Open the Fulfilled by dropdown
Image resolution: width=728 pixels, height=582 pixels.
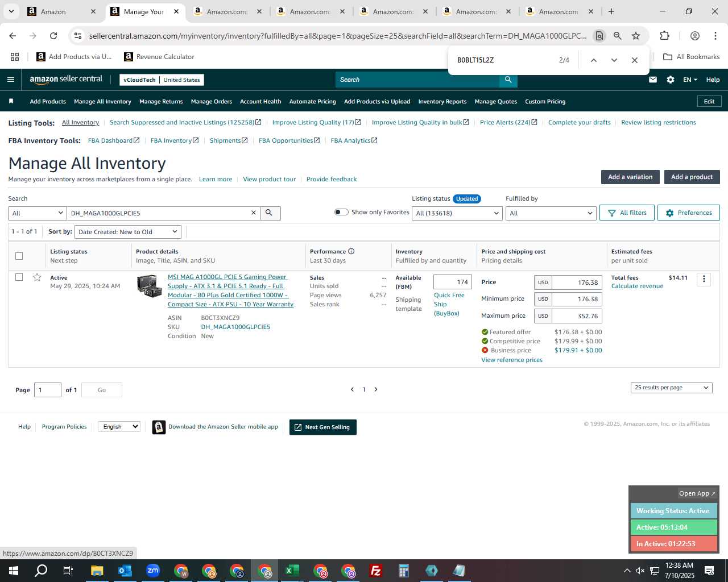[551, 213]
